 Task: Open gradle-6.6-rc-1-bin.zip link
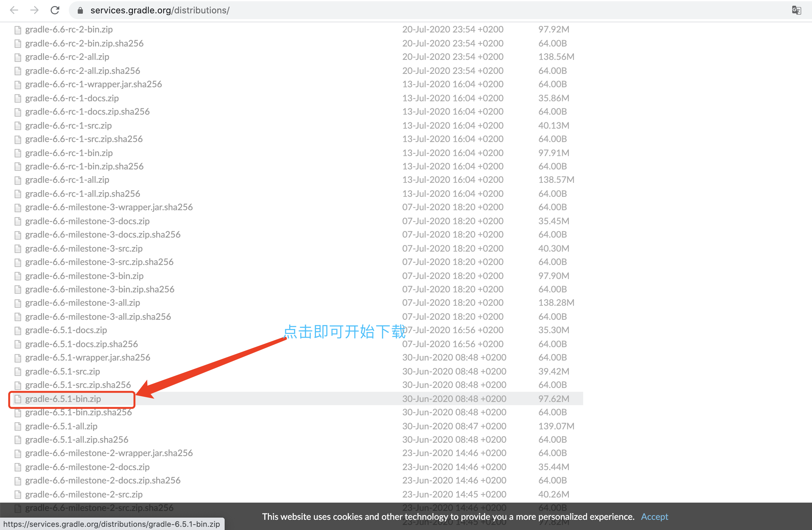[69, 153]
